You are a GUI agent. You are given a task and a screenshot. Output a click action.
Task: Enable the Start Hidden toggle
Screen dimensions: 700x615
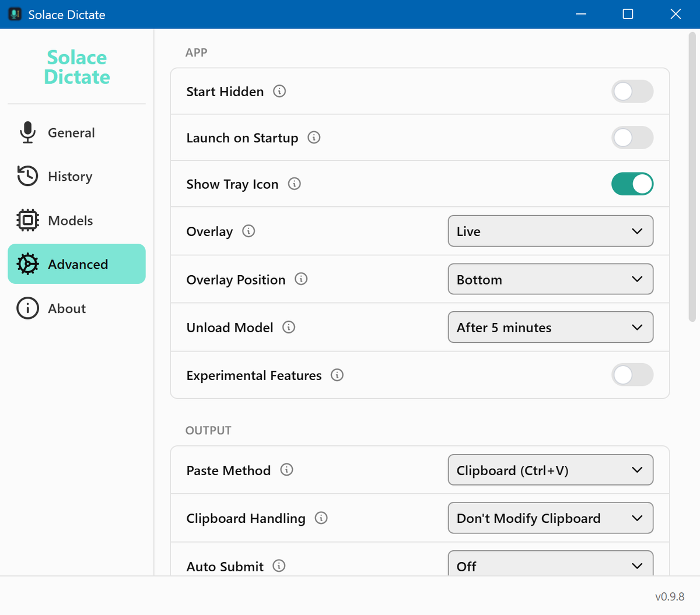(x=632, y=91)
